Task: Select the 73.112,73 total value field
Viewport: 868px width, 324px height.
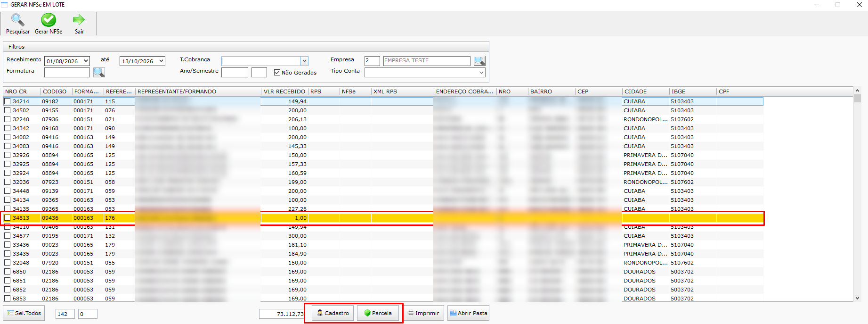Action: (282, 314)
